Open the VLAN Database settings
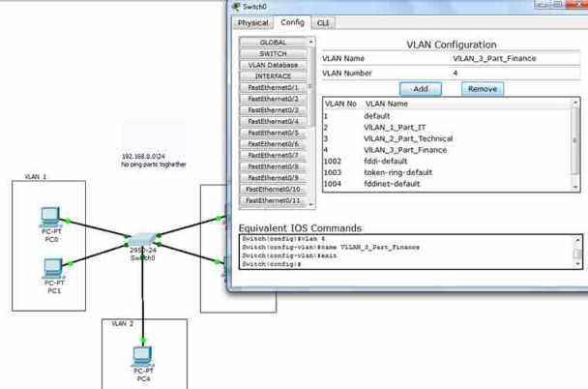Viewport: 588px width, 389px height. (273, 65)
